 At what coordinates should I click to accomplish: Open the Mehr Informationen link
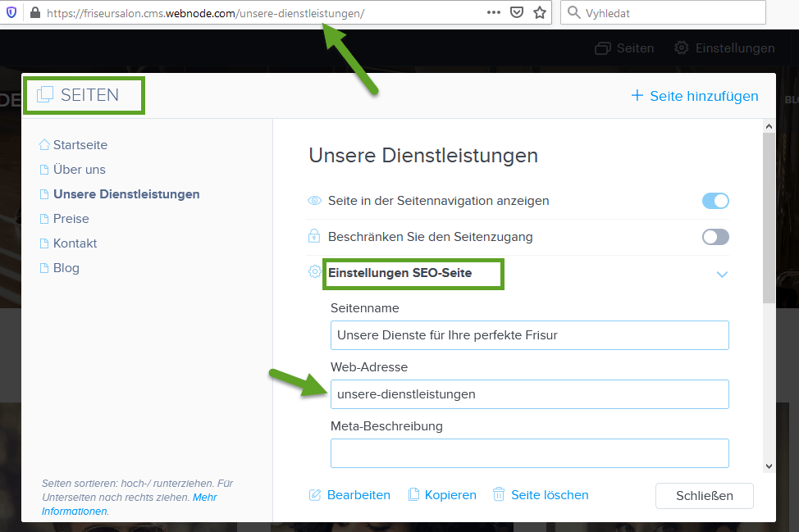(130, 504)
